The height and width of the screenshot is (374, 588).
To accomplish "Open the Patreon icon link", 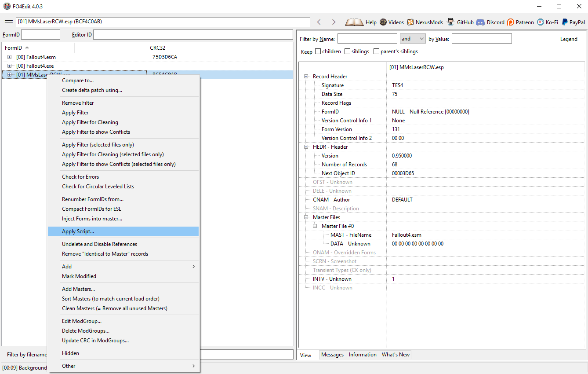I will click(511, 22).
